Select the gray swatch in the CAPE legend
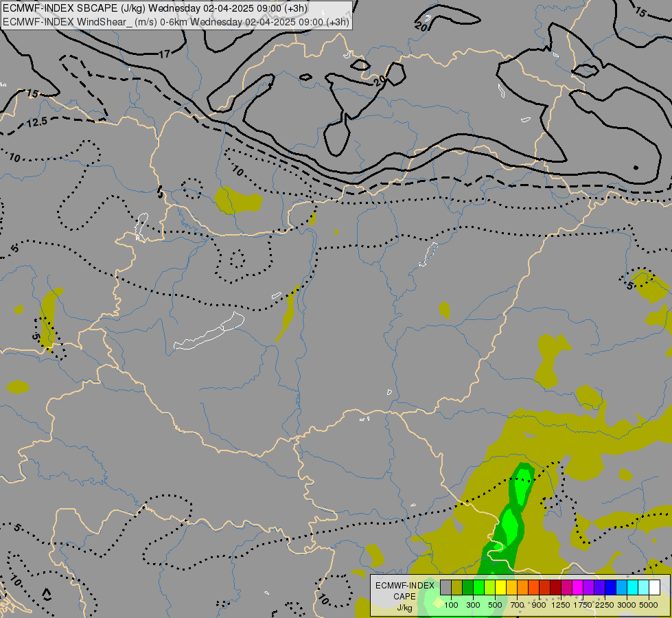Viewport: 672px width, 618px height. tap(445, 587)
